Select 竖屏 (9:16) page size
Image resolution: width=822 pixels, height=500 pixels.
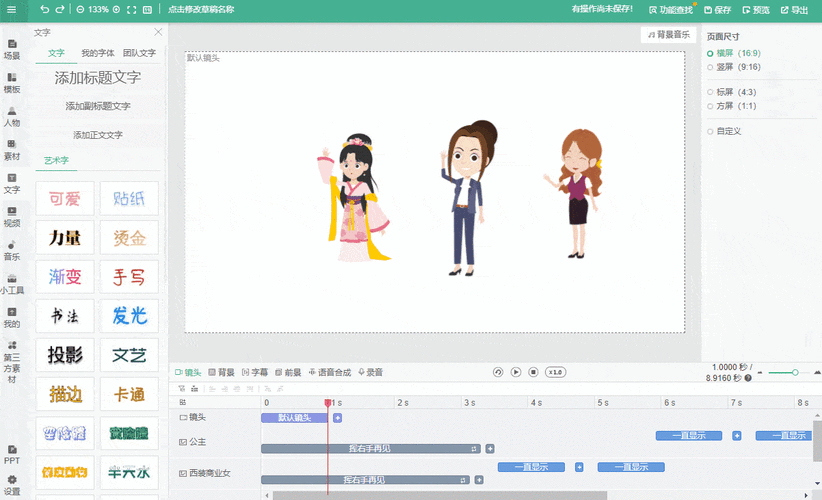tap(734, 67)
